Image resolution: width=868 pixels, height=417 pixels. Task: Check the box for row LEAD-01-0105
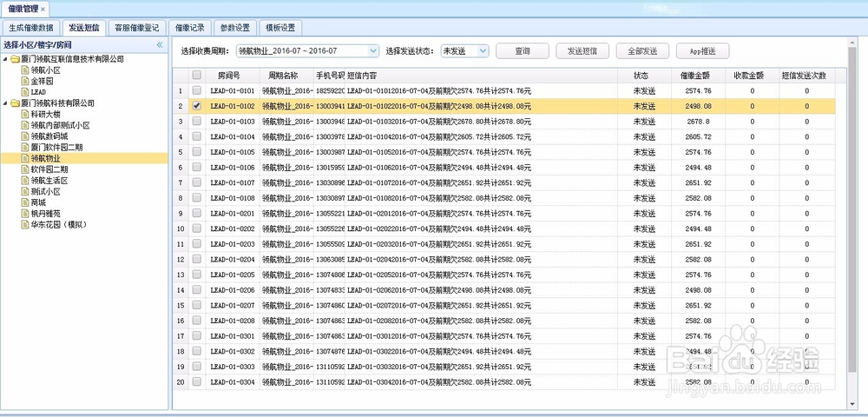[x=196, y=152]
